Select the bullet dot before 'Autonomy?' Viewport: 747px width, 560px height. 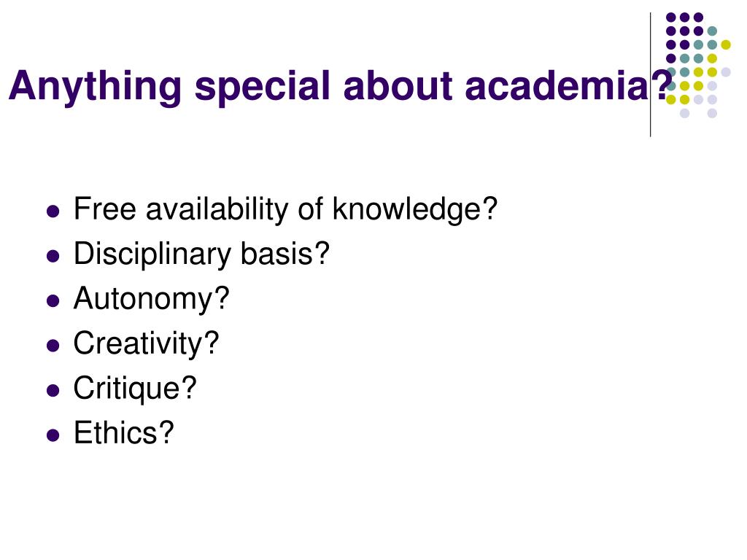[x=53, y=301]
